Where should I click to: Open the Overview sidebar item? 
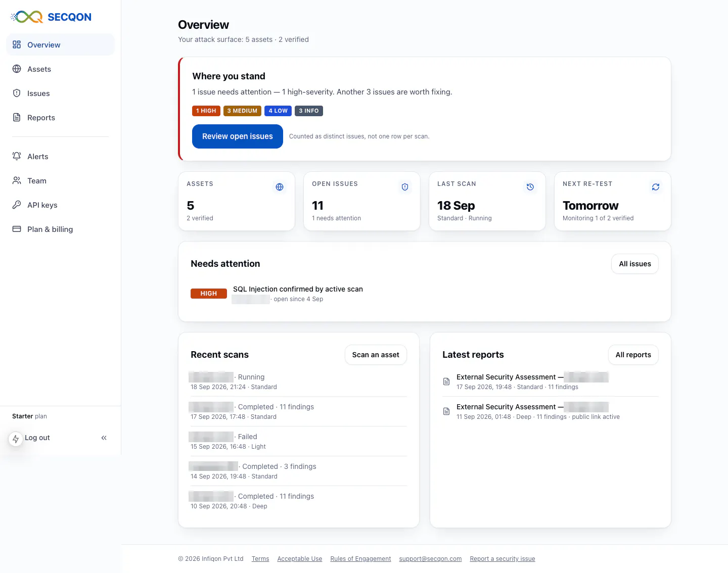(x=60, y=45)
